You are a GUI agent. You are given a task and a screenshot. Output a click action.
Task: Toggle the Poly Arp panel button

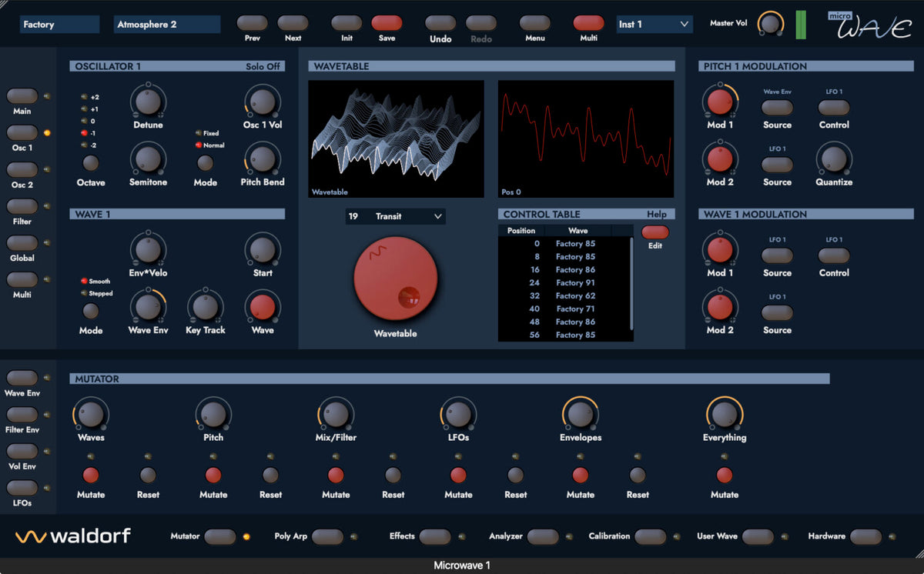tap(328, 536)
